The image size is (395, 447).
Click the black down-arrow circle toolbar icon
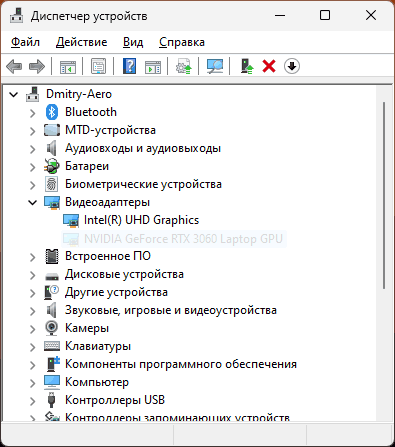(292, 66)
